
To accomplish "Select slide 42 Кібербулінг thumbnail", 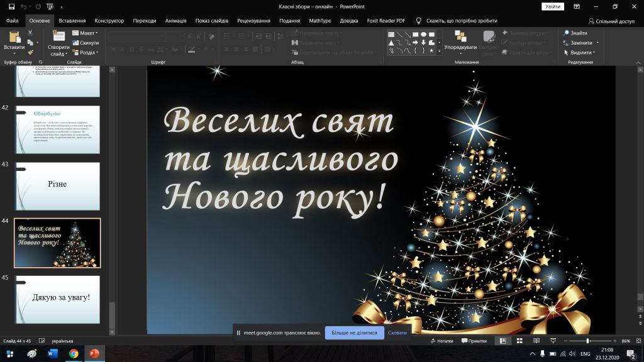I will [57, 129].
